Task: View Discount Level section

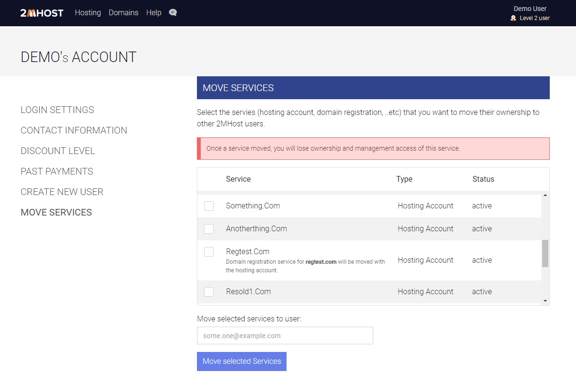Action: pos(58,151)
